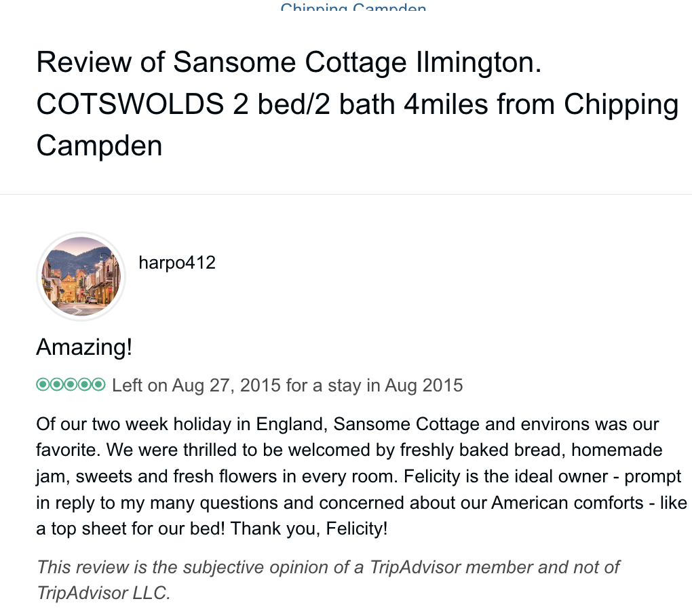Click the divider line below the heading
The height and width of the screenshot is (616, 692).
(346, 195)
